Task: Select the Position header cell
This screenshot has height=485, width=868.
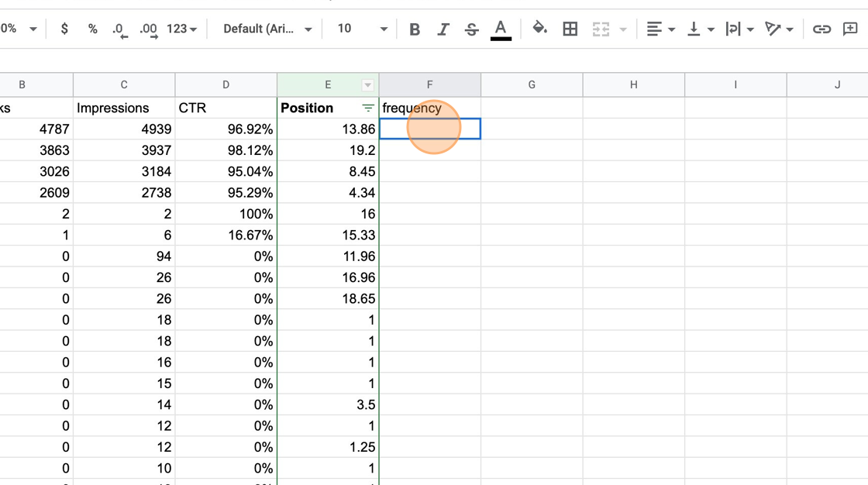Action: click(x=328, y=108)
